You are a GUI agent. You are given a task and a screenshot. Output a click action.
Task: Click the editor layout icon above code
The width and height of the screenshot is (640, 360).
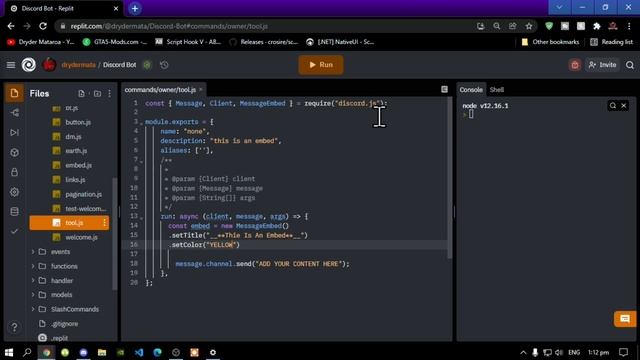tap(444, 89)
